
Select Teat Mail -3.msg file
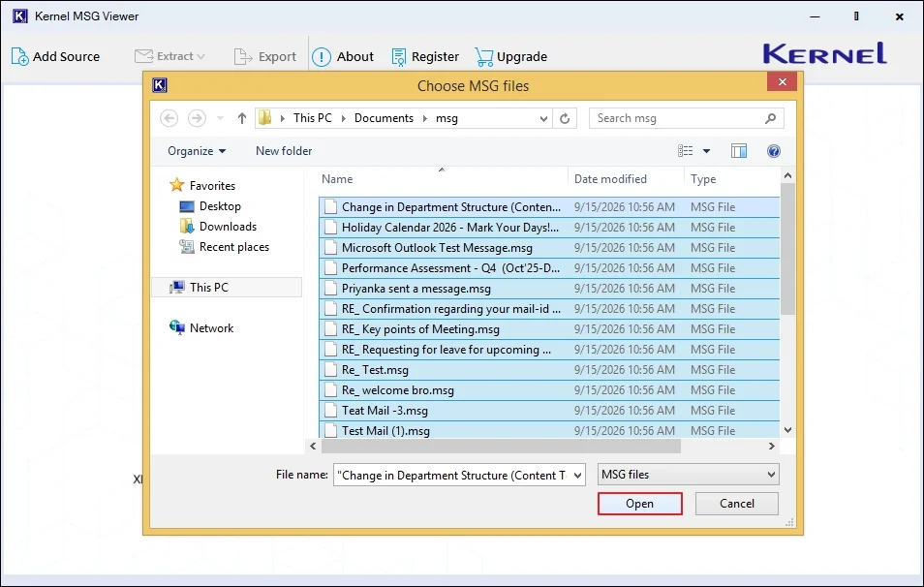549,411
